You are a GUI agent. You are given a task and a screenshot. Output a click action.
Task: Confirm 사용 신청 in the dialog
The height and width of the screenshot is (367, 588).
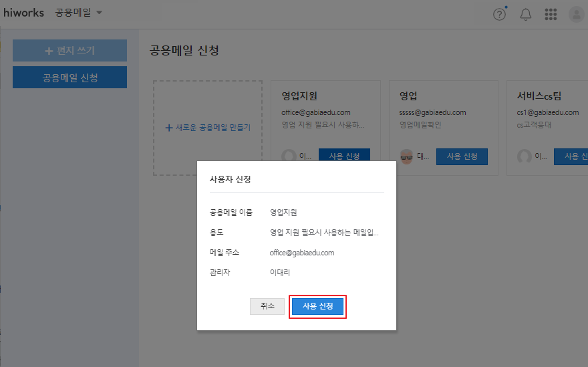(x=317, y=307)
